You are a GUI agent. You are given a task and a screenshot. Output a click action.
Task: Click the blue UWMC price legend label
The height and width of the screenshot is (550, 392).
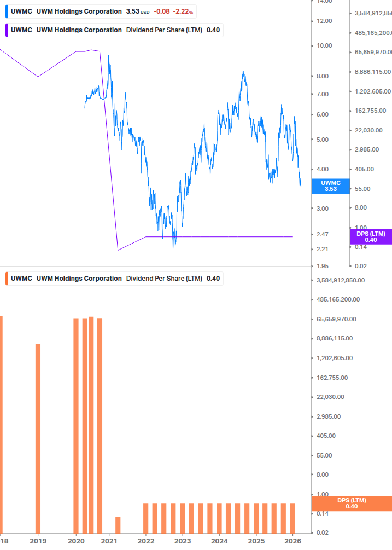(101, 11)
